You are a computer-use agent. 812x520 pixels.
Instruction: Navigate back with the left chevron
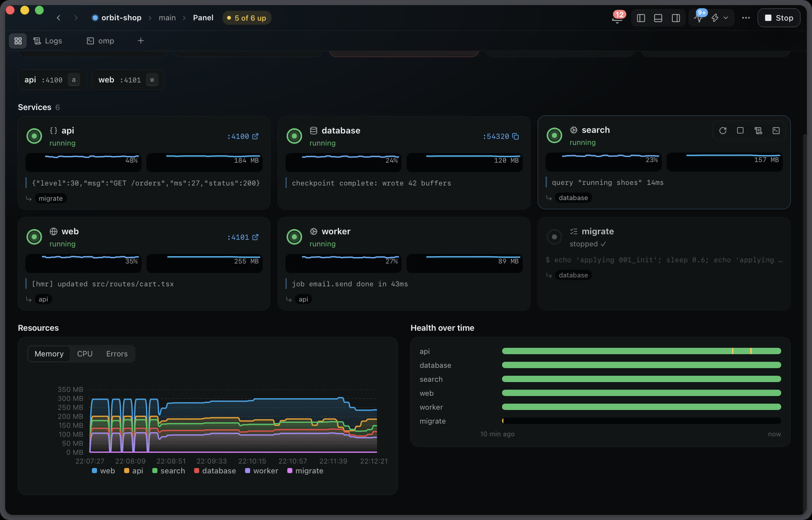click(x=58, y=18)
